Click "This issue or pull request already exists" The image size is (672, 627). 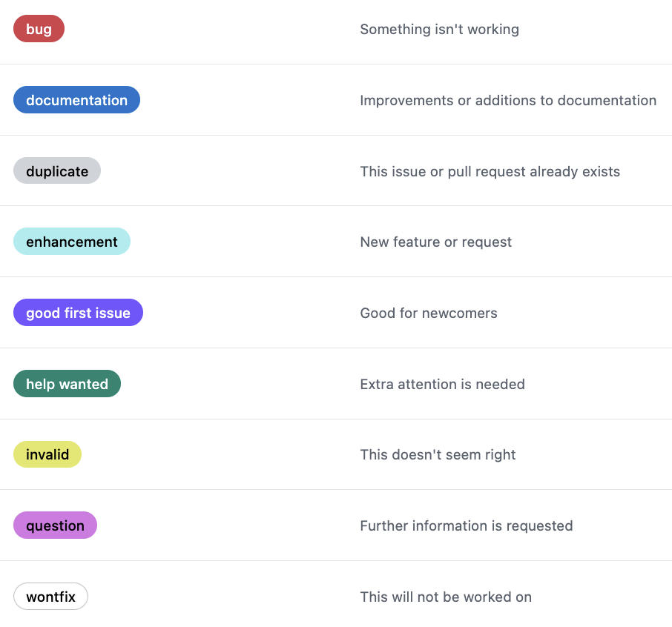(490, 171)
